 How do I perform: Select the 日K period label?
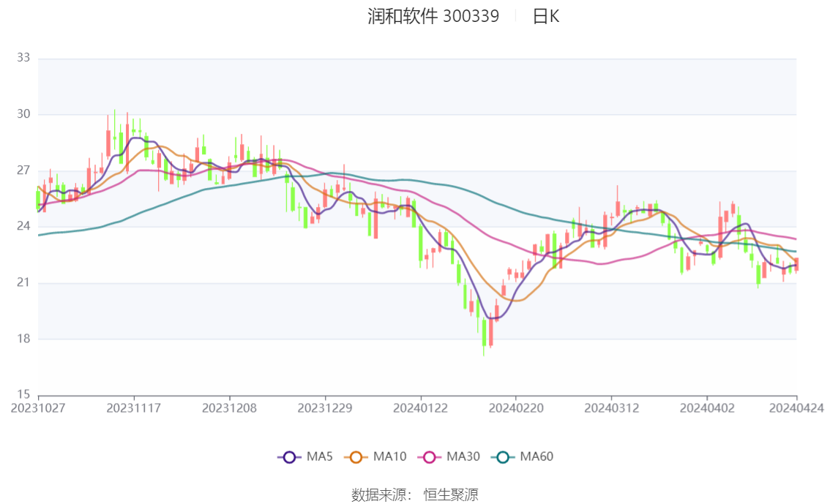(x=545, y=17)
